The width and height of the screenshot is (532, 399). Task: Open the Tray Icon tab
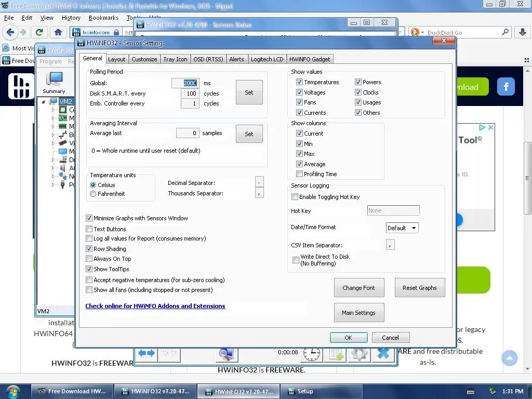tap(175, 59)
